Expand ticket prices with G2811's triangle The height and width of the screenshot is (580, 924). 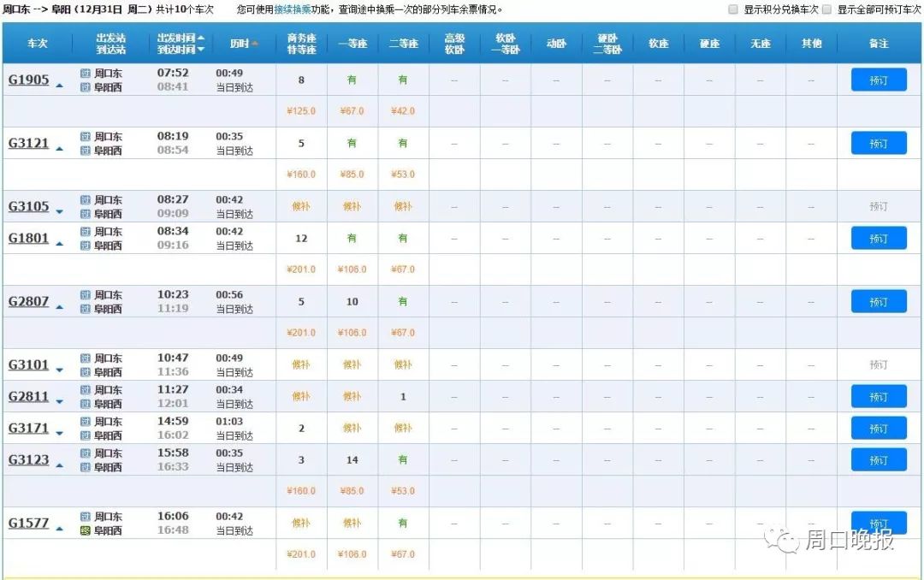tap(59, 401)
